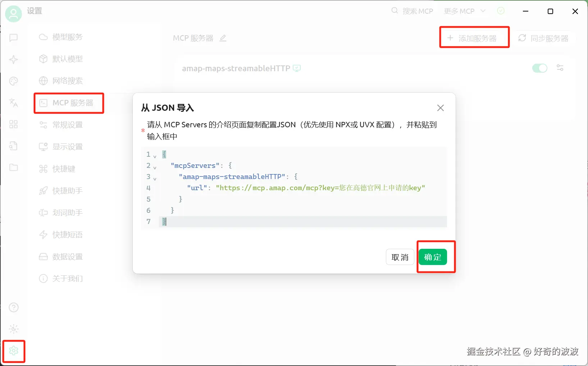Click the closing brace on line 7

point(164,221)
